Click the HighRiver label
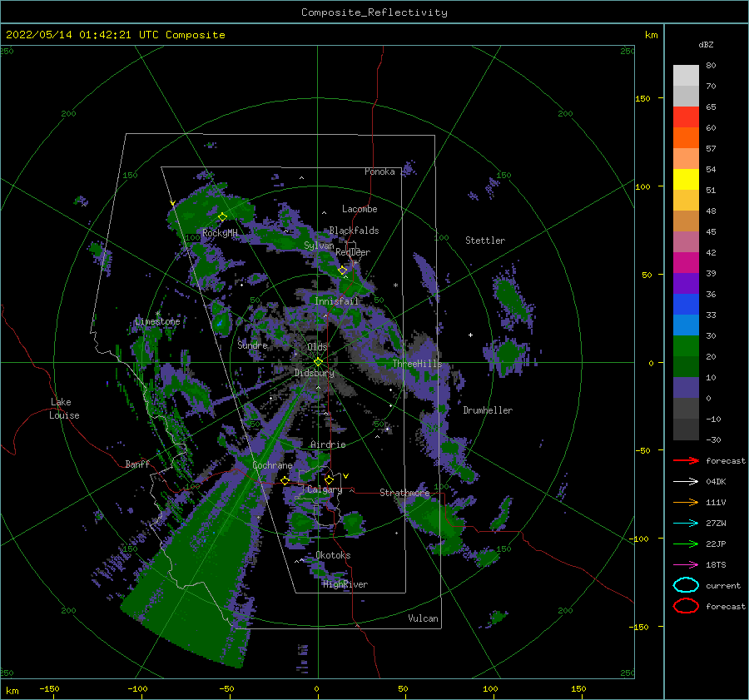This screenshot has width=749, height=700. pyautogui.click(x=345, y=584)
